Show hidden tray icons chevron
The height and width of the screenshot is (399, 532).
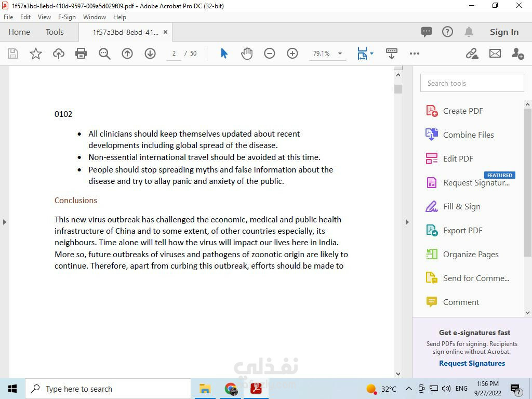click(x=409, y=389)
